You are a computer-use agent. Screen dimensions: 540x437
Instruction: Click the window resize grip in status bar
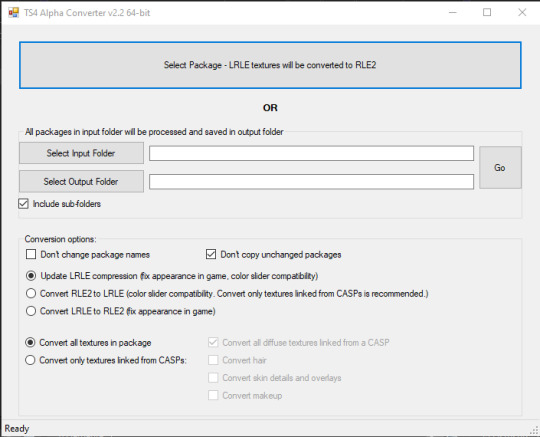(x=534, y=430)
